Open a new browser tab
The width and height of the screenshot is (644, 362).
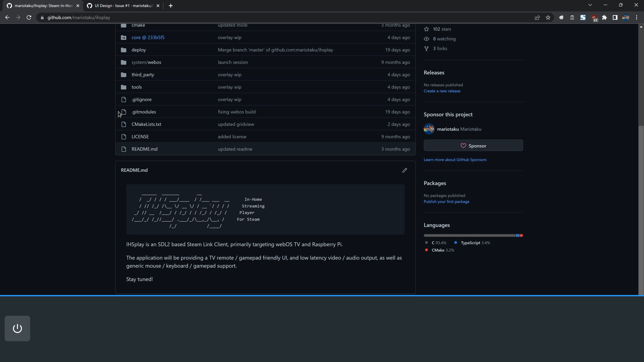(170, 6)
